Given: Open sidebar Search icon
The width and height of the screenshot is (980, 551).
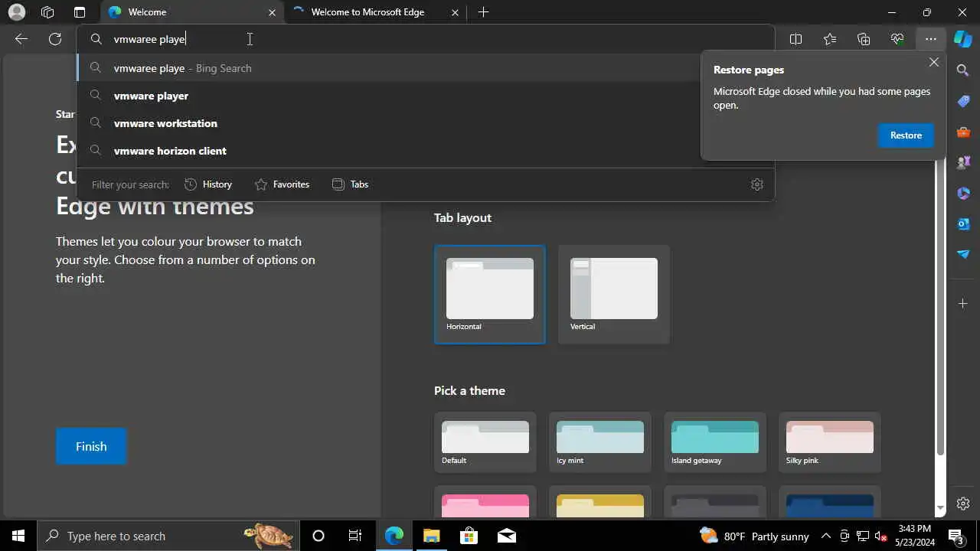Looking at the screenshot, I should click(963, 70).
